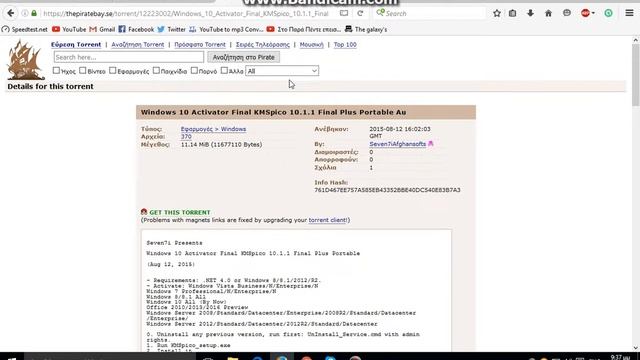640x360 pixels.
Task: Open the YouTube bookmark
Action: (69, 29)
